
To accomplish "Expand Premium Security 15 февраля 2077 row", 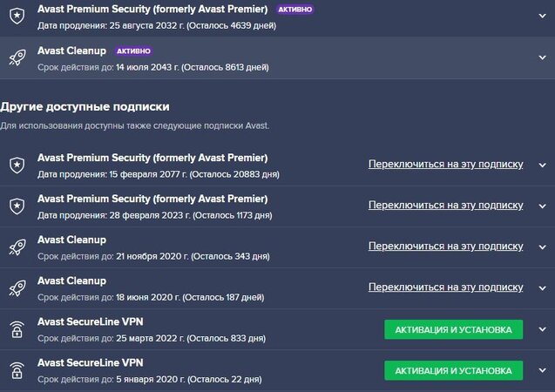I will (542, 166).
